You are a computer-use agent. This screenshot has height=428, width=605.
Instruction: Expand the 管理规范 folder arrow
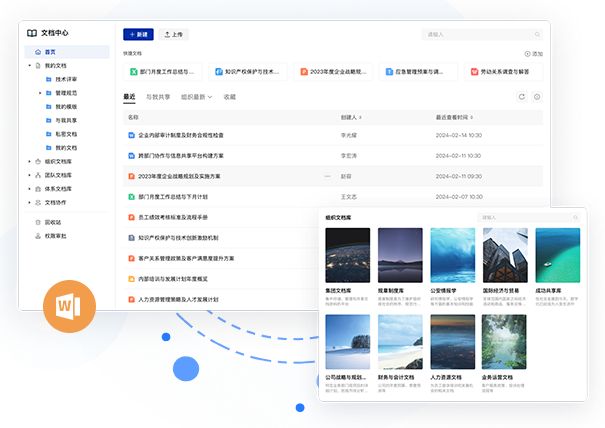click(41, 91)
